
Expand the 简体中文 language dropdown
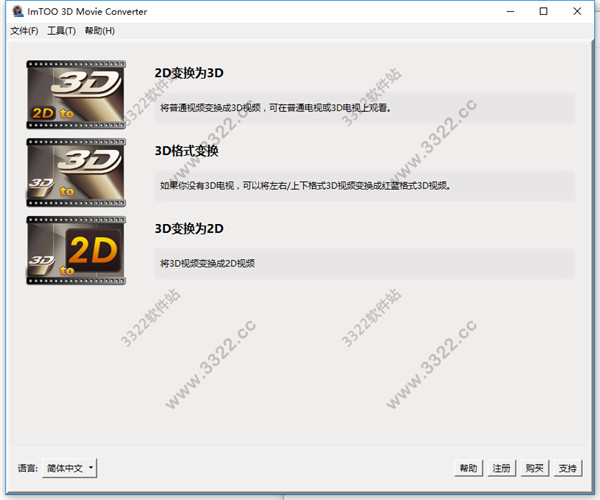tap(69, 468)
